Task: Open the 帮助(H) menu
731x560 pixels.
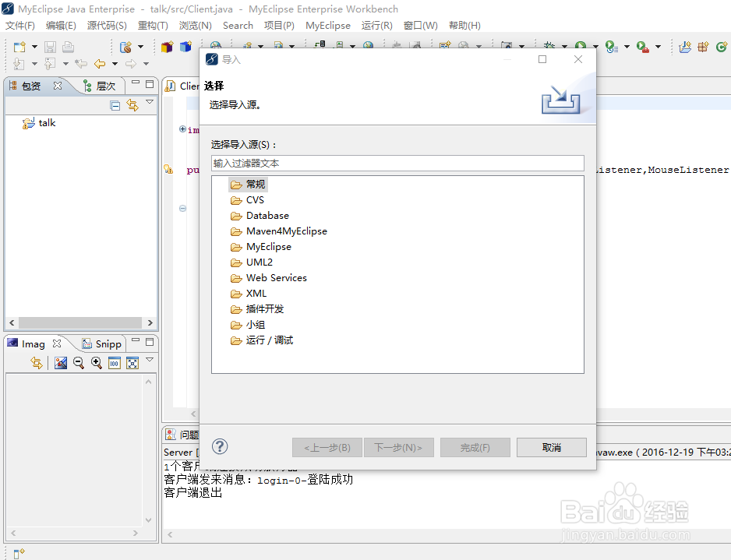Action: [x=464, y=26]
